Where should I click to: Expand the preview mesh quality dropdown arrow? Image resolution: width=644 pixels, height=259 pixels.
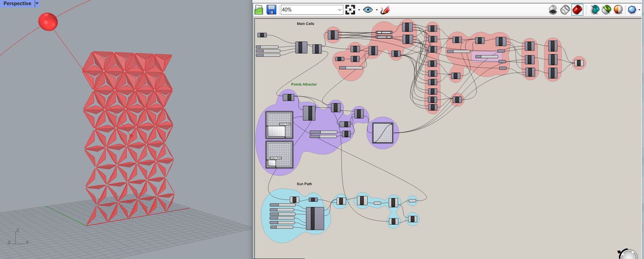click(639, 10)
